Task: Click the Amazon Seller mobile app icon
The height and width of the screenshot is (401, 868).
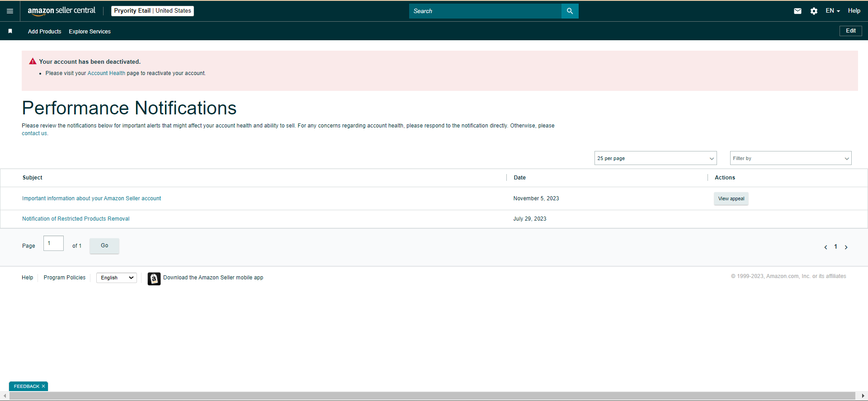Action: (154, 278)
